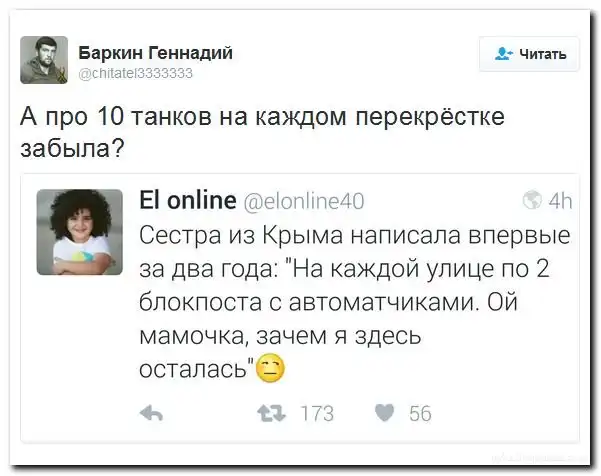View the 173 retweets count

coord(316,413)
